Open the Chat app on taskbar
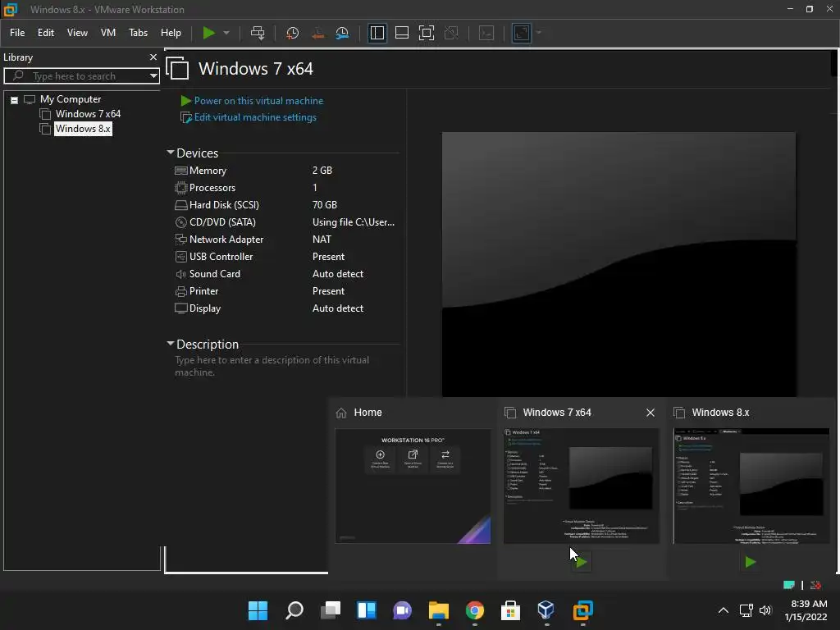 (402, 610)
